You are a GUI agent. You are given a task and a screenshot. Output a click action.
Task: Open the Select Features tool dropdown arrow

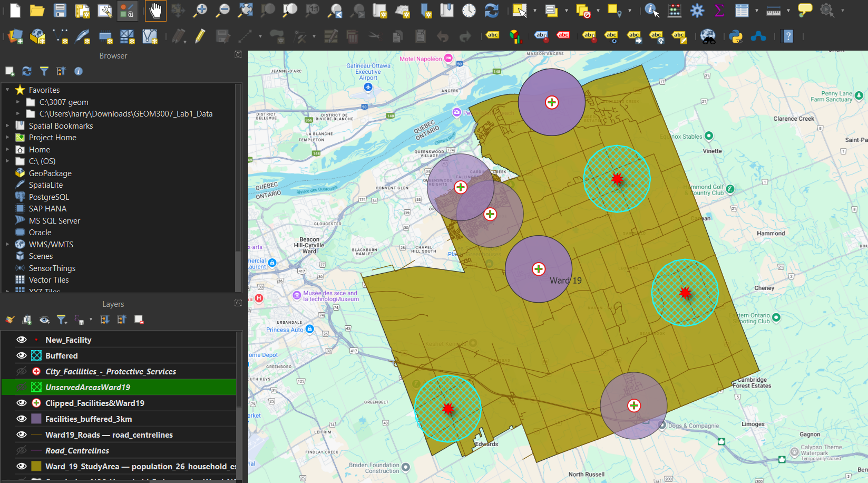click(535, 11)
